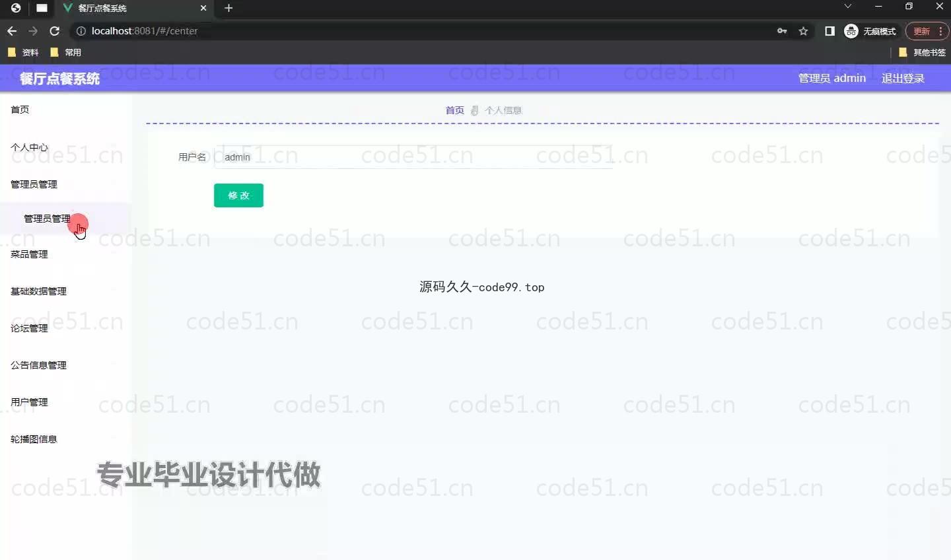951x560 pixels.
Task: Expand 轮播图信息 in the sidebar
Action: click(66, 439)
